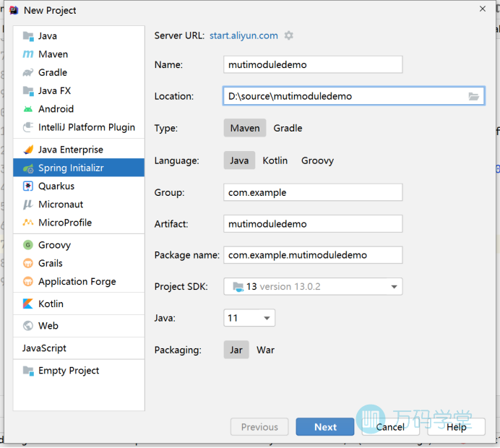500x448 pixels.
Task: Click the green Android robot icon
Action: (28, 109)
